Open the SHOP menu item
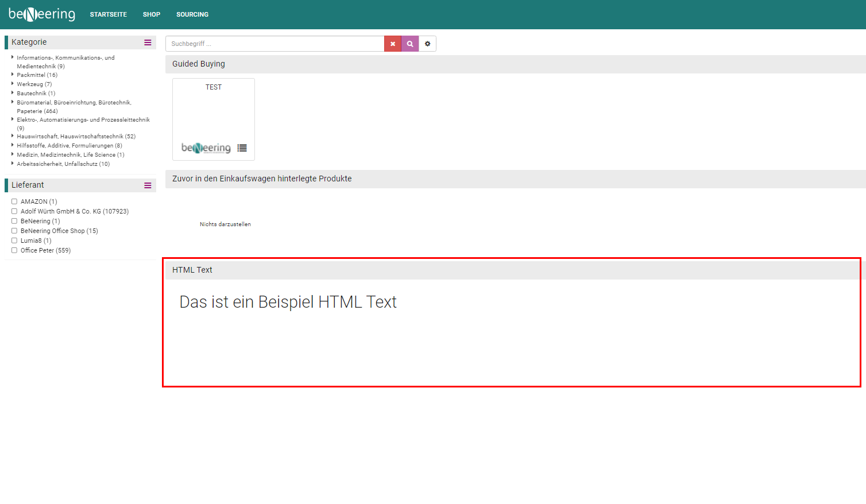The height and width of the screenshot is (504, 866). (152, 14)
